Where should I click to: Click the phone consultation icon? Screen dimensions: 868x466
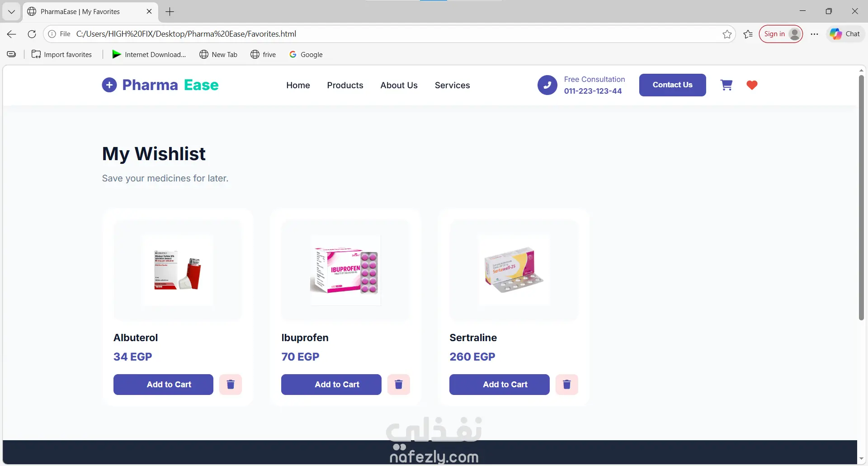[x=547, y=85]
